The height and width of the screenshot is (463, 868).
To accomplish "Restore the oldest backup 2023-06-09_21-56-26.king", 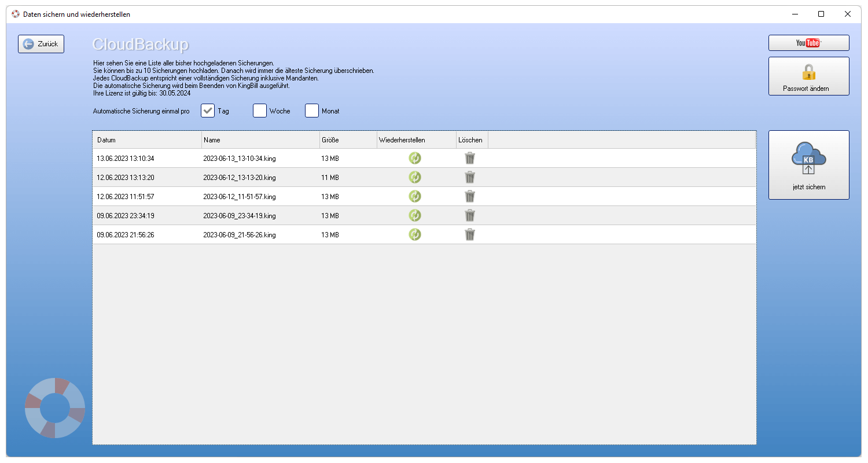I will tap(414, 234).
